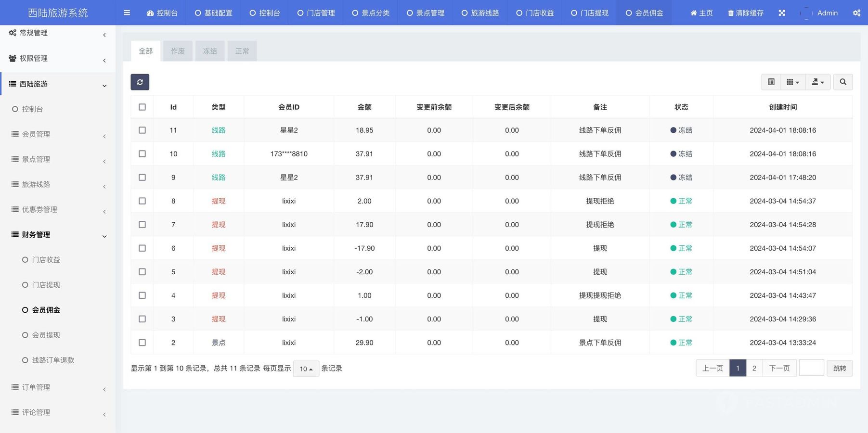Click the page number jump input field
Screen dimensions: 868x433
[811, 369]
